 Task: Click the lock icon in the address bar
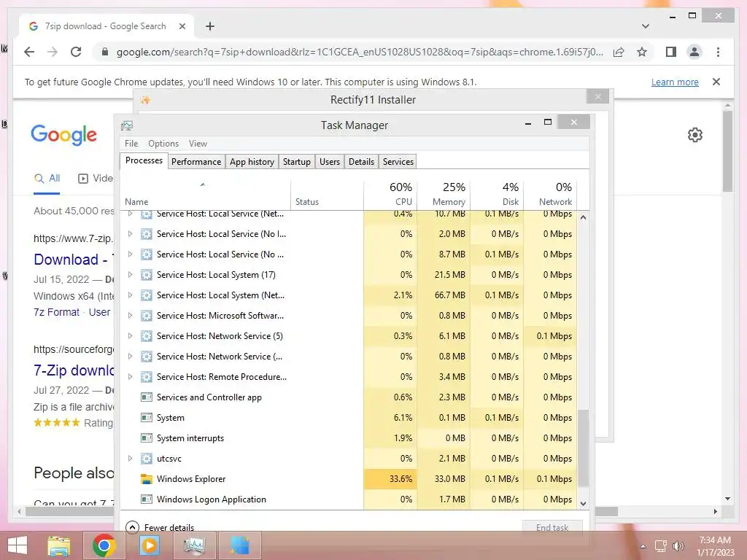click(105, 52)
